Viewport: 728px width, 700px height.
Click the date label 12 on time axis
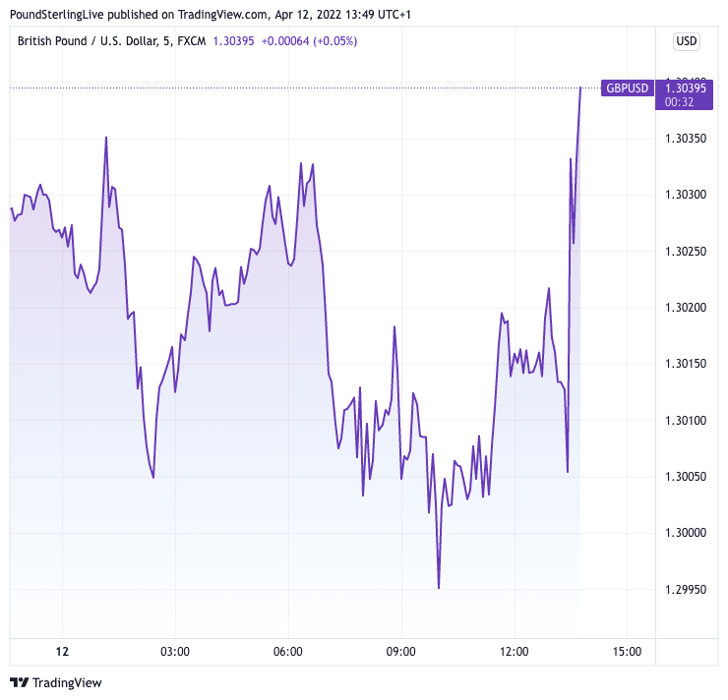[x=62, y=651]
